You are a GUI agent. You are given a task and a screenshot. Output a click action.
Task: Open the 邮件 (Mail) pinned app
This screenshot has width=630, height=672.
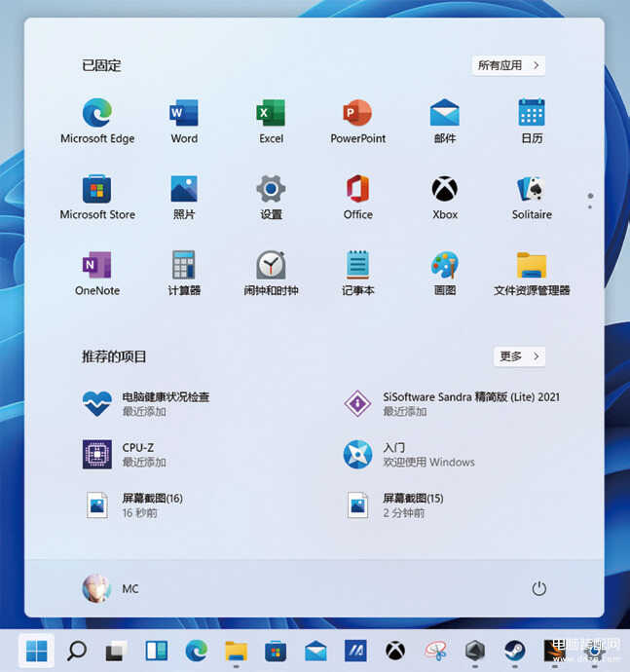point(445,121)
